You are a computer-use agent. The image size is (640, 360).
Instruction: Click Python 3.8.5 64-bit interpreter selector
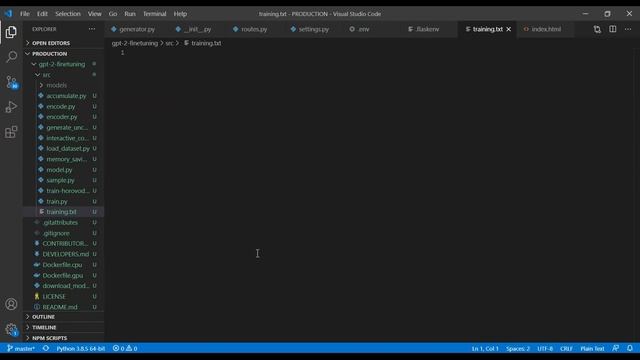pyautogui.click(x=81, y=349)
